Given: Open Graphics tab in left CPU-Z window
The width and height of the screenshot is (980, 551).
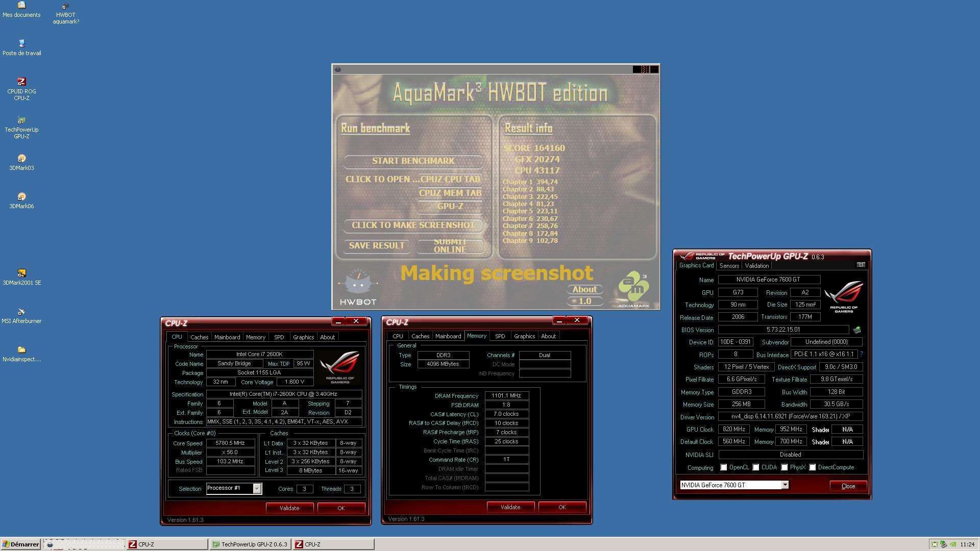Looking at the screenshot, I should coord(303,337).
